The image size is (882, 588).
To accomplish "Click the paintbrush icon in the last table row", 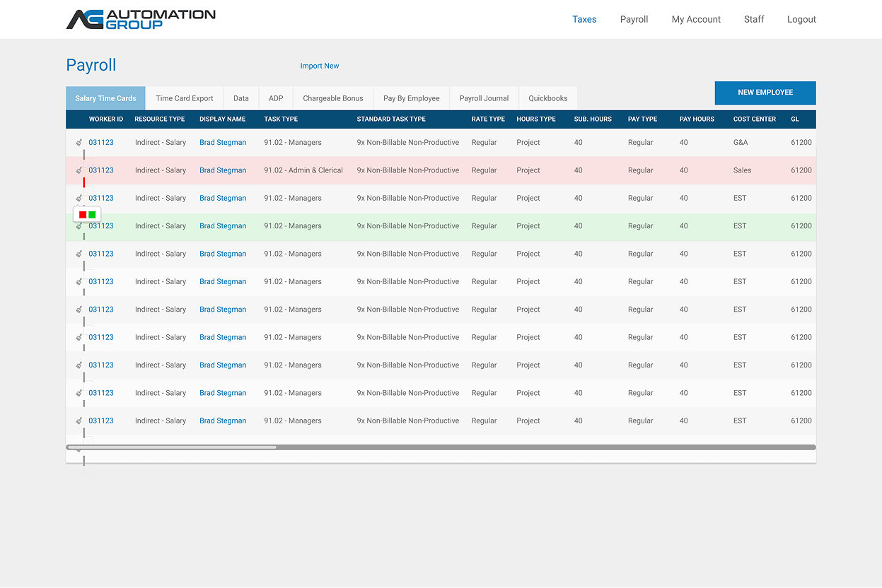I will tap(79, 421).
